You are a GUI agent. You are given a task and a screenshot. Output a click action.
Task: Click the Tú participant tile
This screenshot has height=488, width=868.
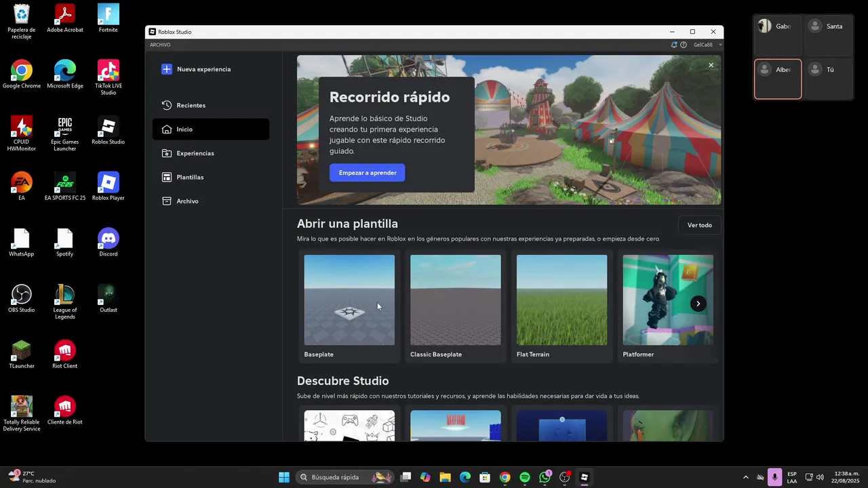pos(829,79)
